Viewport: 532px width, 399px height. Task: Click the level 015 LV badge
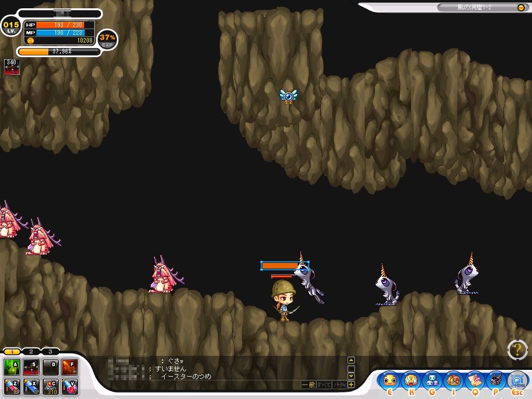(11, 26)
